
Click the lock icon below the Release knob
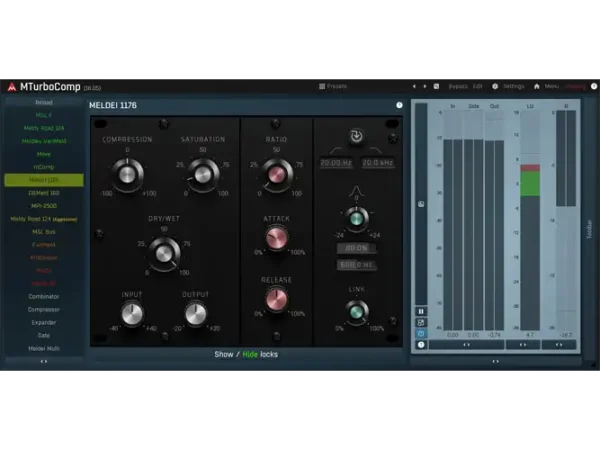276,337
